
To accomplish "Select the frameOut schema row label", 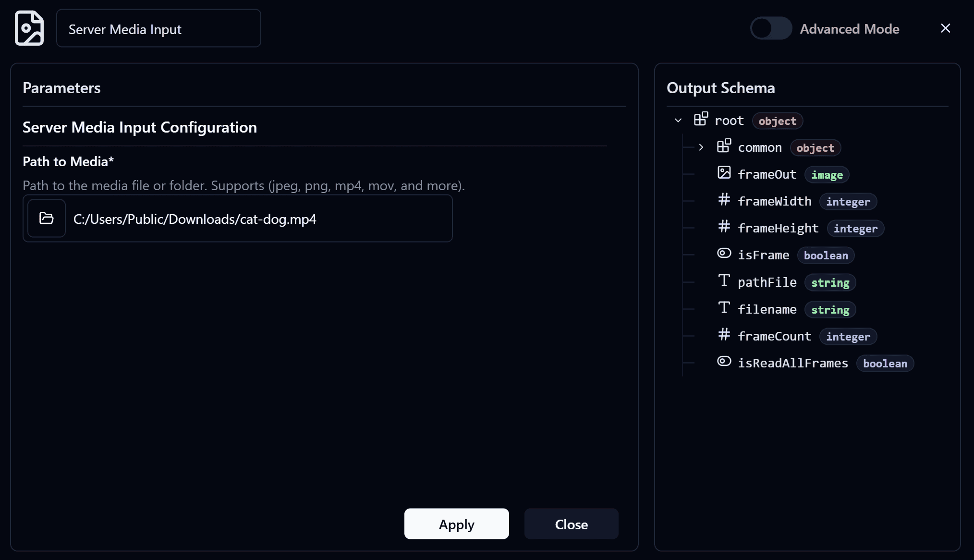I will [x=767, y=174].
